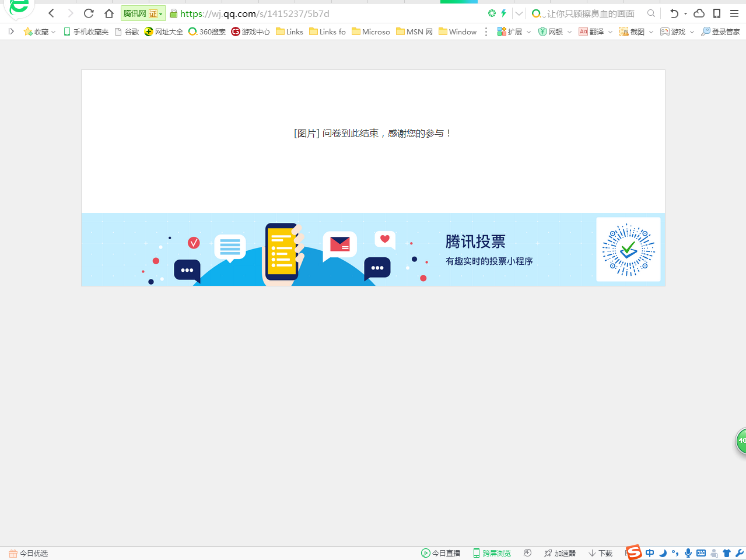The height and width of the screenshot is (560, 746).
Task: Open the browser main menu
Action: [734, 13]
